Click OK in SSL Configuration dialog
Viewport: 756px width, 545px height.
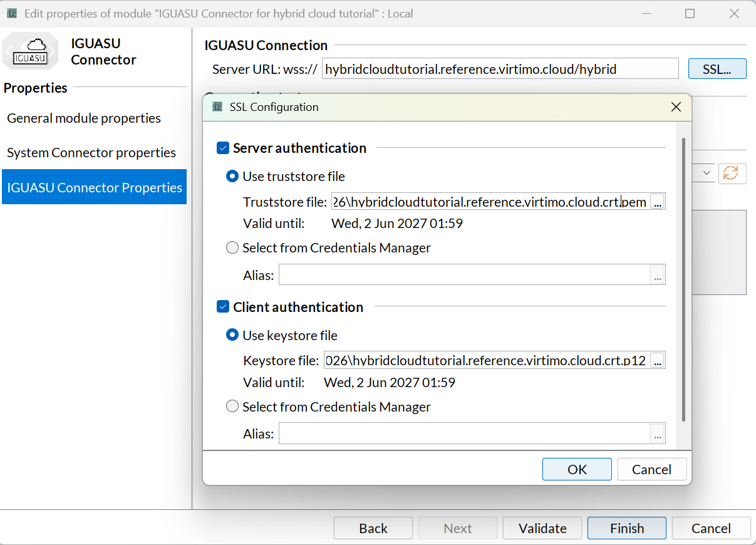tap(577, 469)
